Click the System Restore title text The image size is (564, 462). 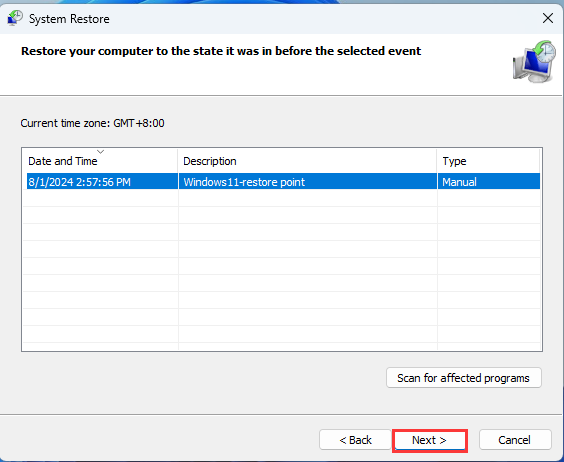[69, 19]
